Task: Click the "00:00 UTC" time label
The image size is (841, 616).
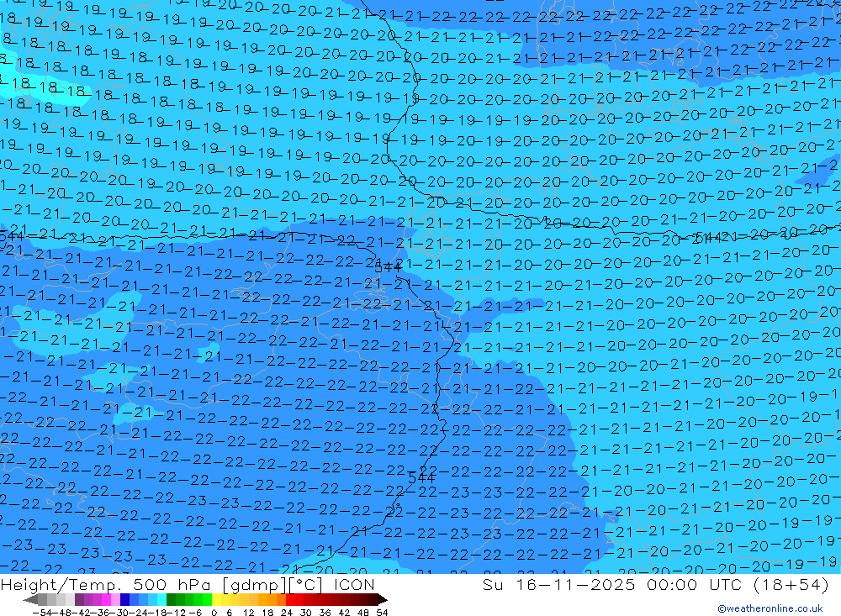Action: [696, 584]
